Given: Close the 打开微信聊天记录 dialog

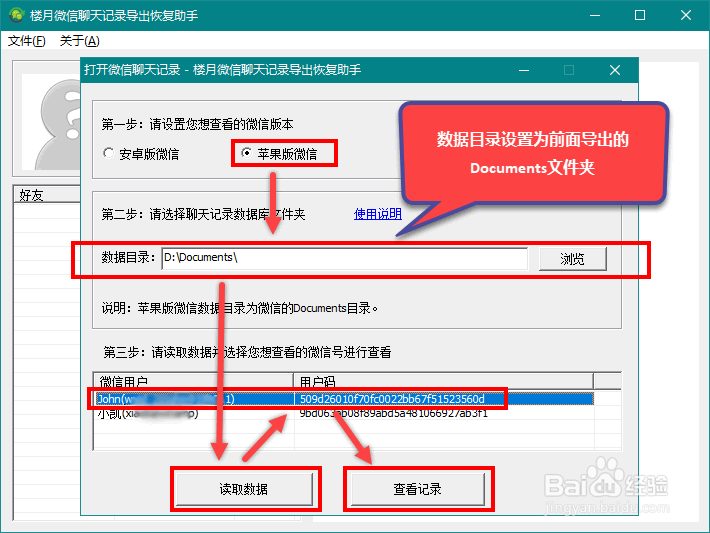Looking at the screenshot, I should coord(614,70).
